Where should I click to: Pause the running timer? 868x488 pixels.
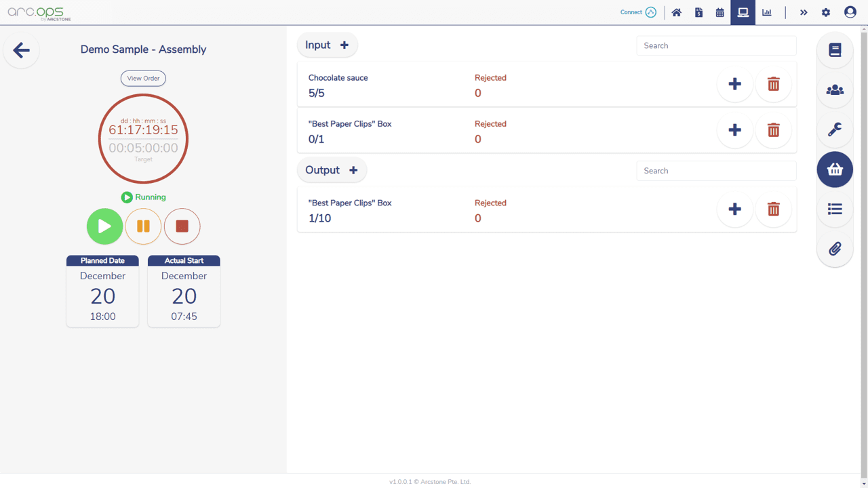click(143, 226)
